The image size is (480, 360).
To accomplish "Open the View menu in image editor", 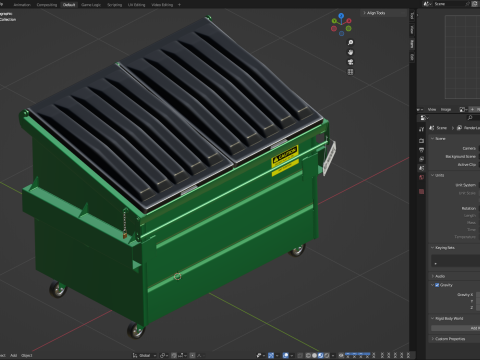I will (432, 109).
